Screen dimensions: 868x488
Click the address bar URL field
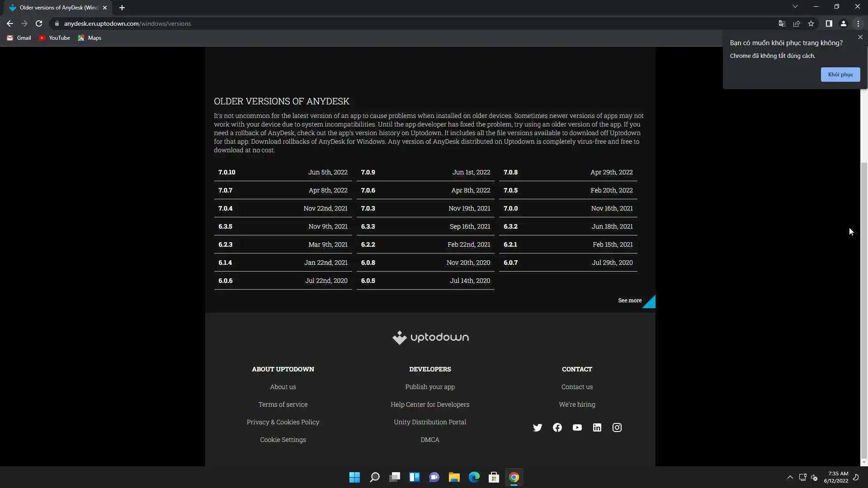tap(316, 23)
